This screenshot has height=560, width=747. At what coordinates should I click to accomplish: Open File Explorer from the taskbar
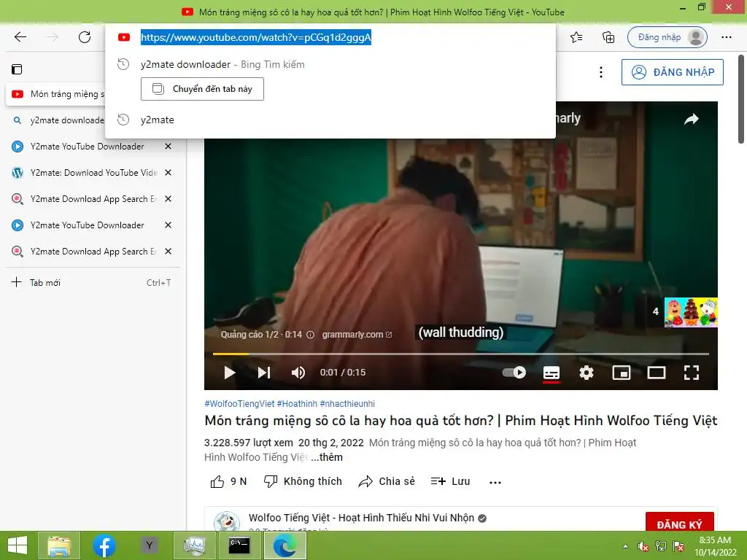(x=59, y=545)
